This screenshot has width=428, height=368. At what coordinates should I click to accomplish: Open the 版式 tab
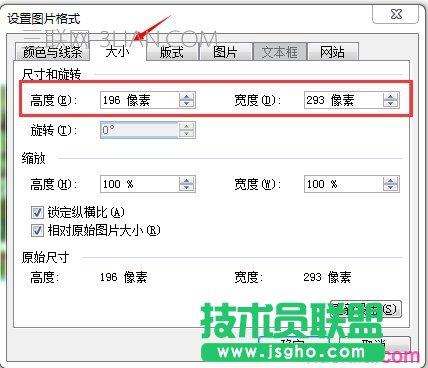pyautogui.click(x=172, y=52)
